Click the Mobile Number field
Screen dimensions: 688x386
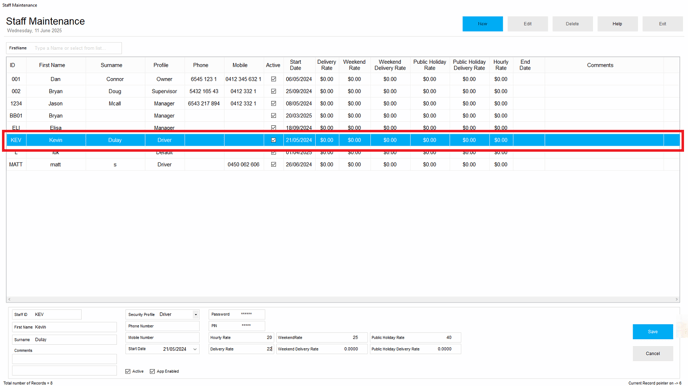tap(162, 338)
